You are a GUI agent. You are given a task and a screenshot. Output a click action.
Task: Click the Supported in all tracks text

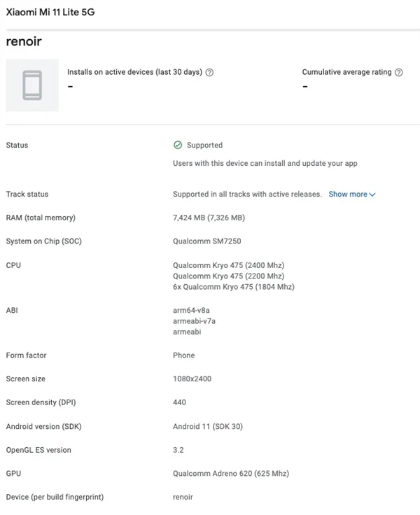247,194
